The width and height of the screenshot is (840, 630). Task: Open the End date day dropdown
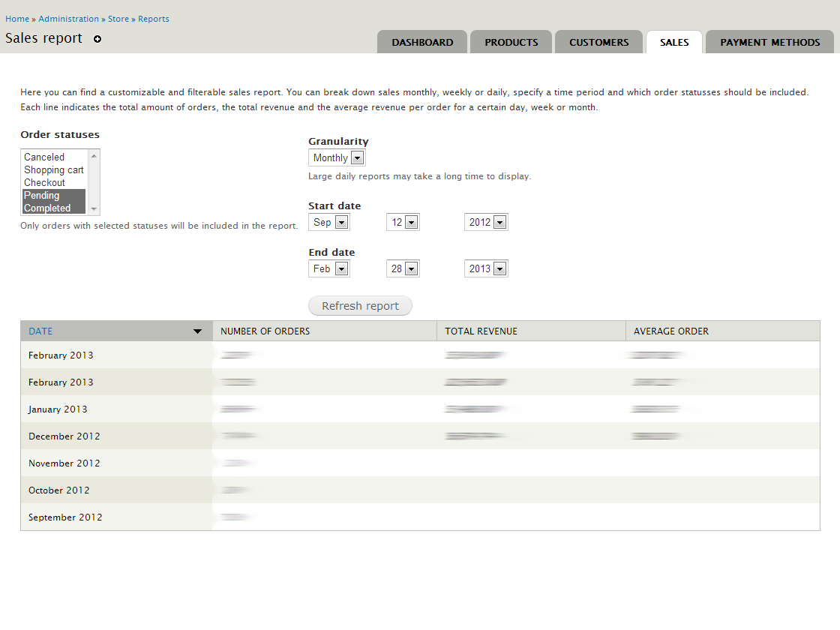(x=403, y=269)
